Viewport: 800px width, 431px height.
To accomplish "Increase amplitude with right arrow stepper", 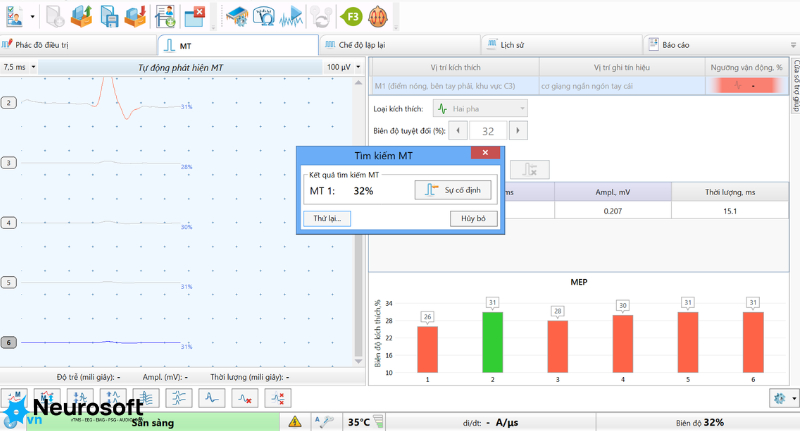I will pos(518,131).
